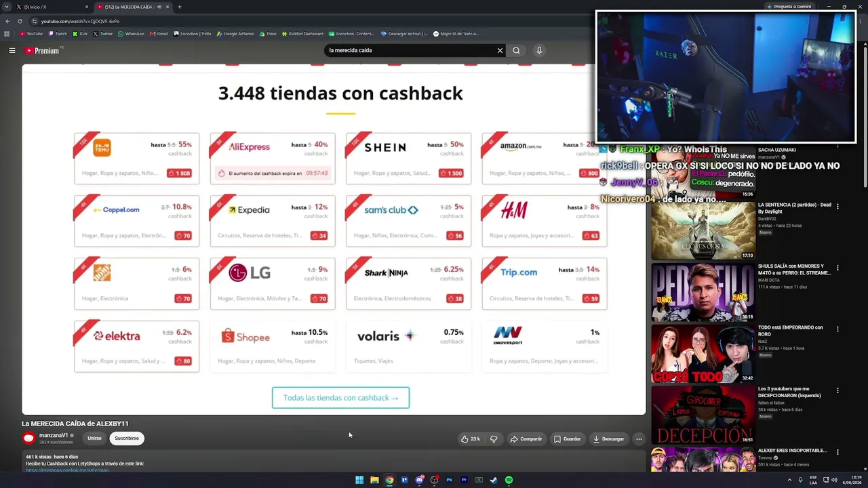868x488 pixels.
Task: Click the Unirse button
Action: pos(94,439)
